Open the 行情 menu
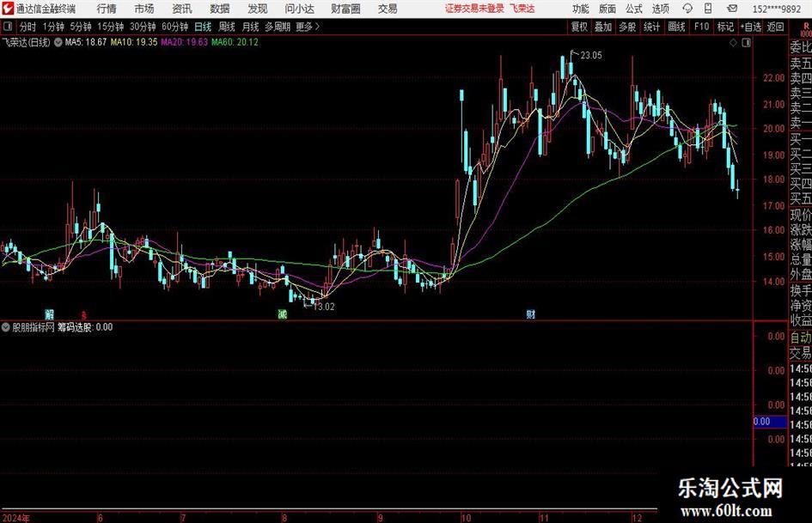Image resolution: width=812 pixels, height=523 pixels. [107, 9]
